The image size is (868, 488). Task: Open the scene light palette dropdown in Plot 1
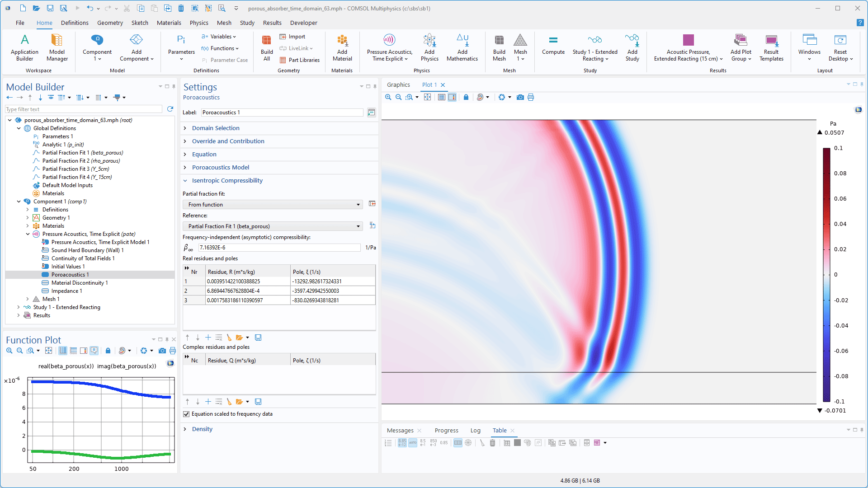(487, 97)
